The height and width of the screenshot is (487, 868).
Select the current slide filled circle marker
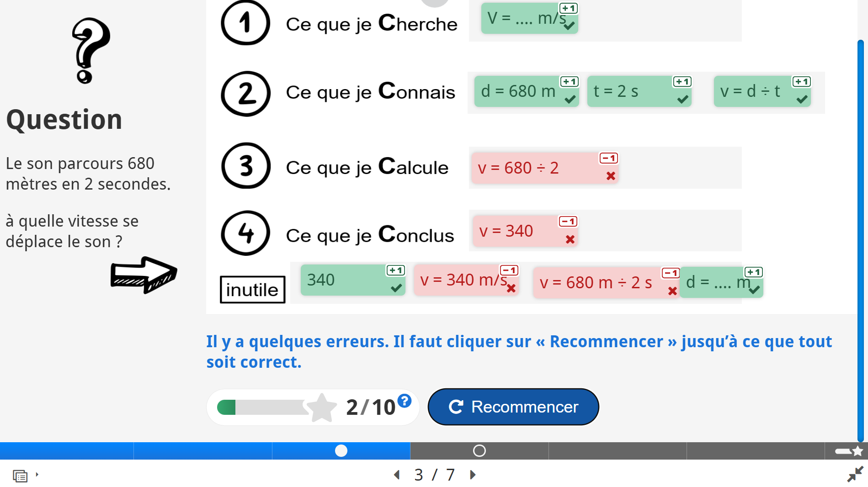(x=341, y=451)
